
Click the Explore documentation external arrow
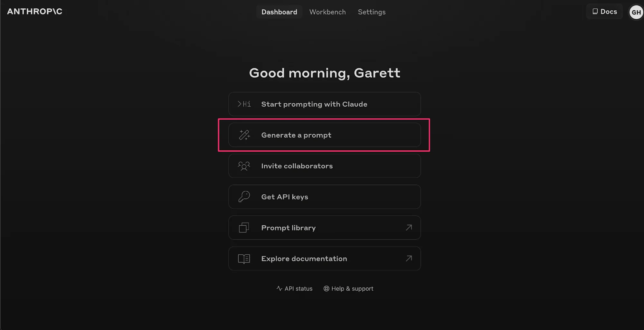[x=409, y=259]
